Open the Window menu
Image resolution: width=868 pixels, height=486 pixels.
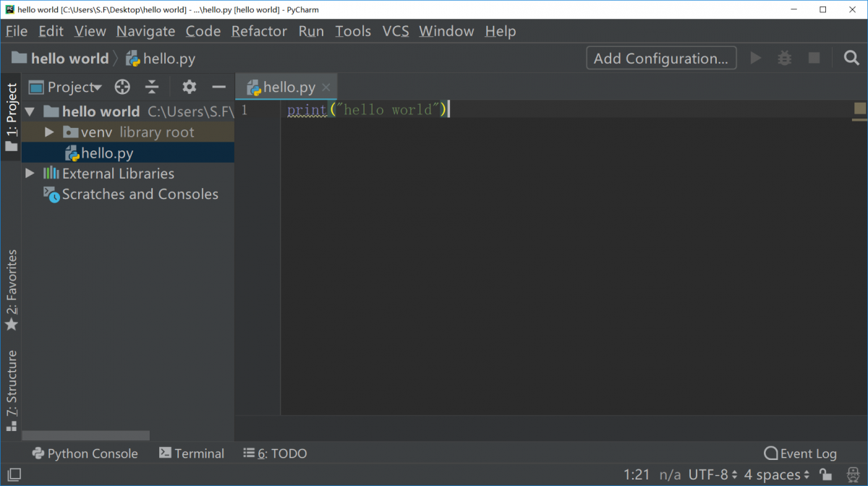[x=447, y=31]
